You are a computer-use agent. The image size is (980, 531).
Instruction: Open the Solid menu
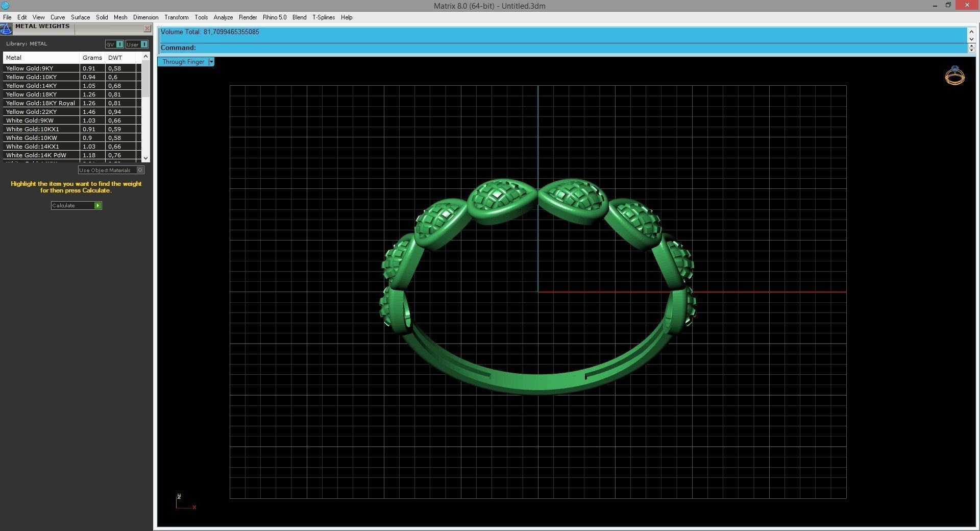pos(102,17)
